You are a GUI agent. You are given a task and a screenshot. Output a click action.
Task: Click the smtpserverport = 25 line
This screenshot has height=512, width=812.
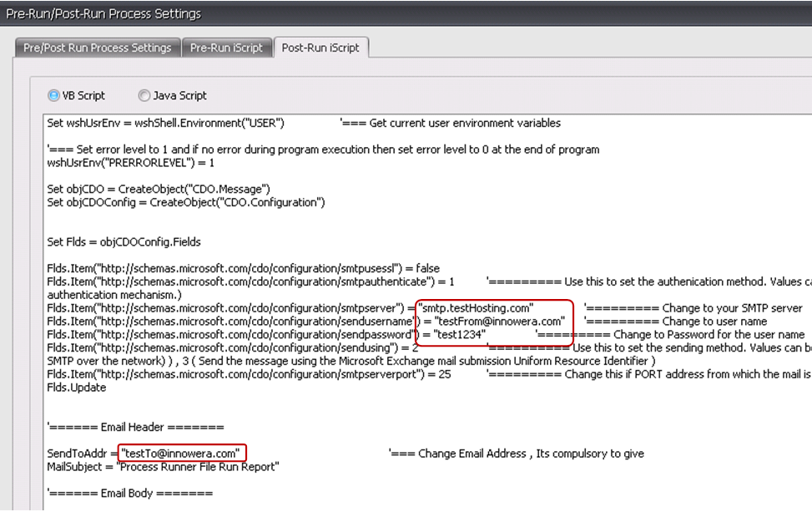point(249,374)
